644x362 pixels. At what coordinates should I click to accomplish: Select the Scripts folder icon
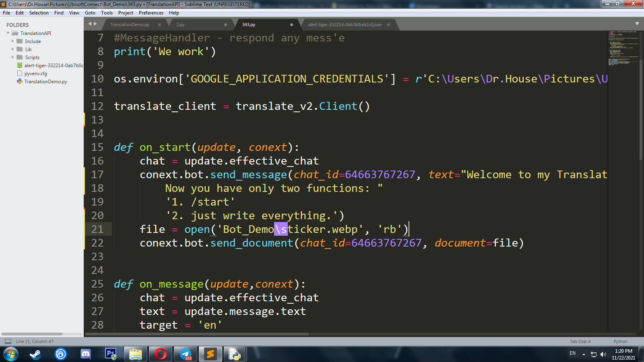click(x=20, y=57)
